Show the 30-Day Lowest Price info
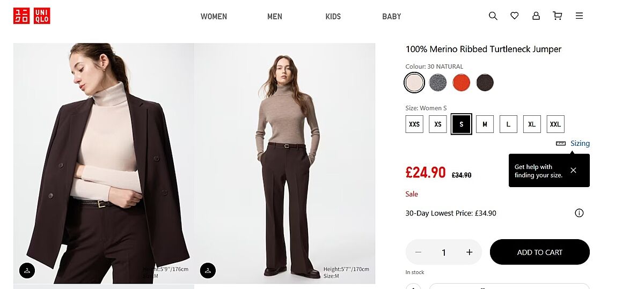Viewport: 644px width, 289px height. tap(579, 213)
